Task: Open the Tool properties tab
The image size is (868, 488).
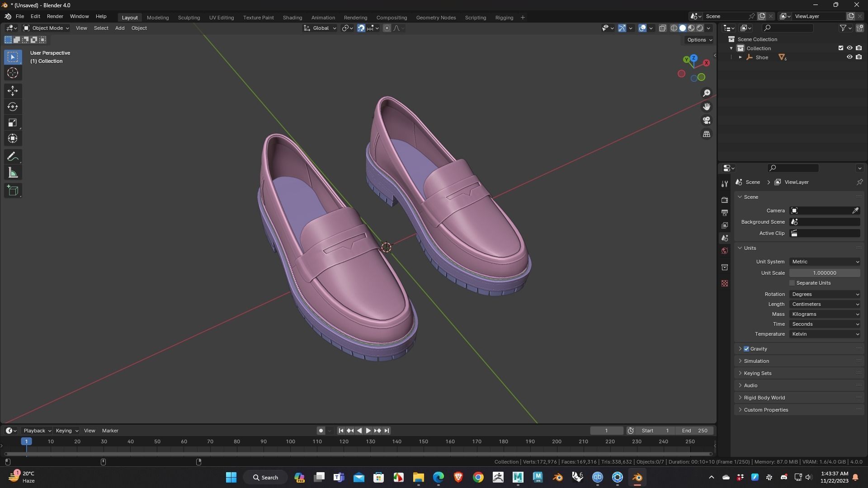Action: [x=725, y=183]
